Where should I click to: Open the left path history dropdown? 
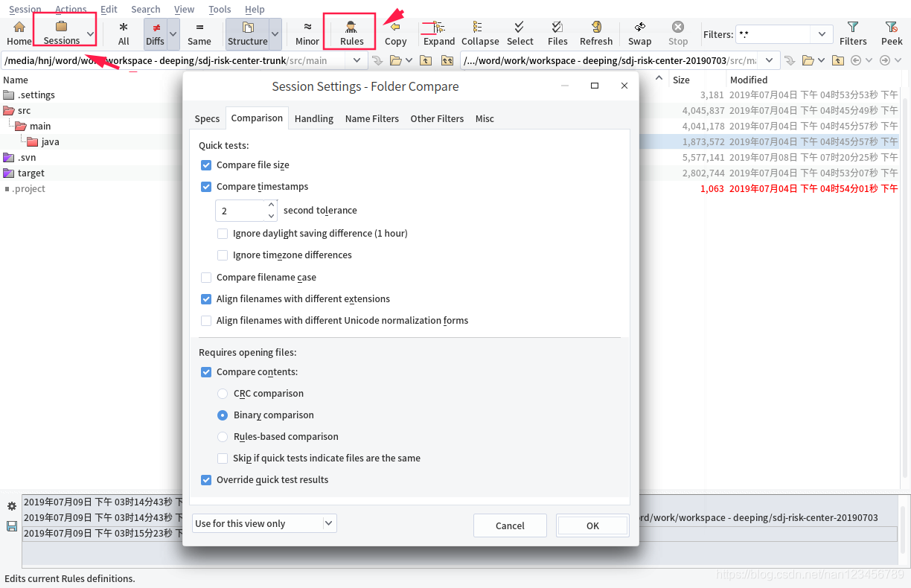pos(357,60)
